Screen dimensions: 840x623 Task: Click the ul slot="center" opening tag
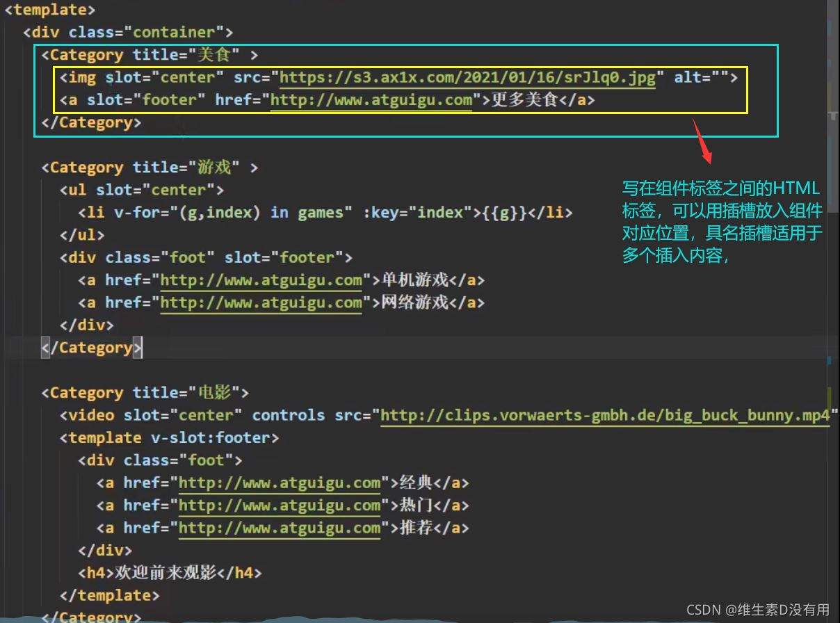click(x=142, y=190)
